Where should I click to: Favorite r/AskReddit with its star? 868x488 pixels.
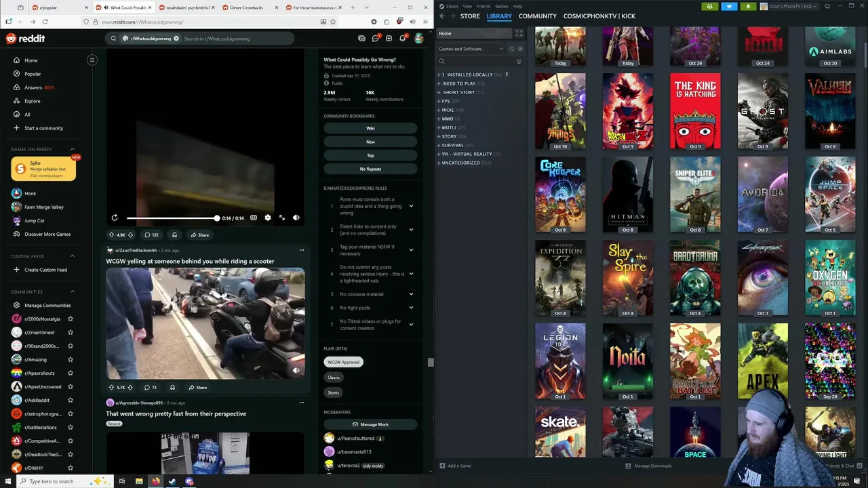click(x=71, y=401)
